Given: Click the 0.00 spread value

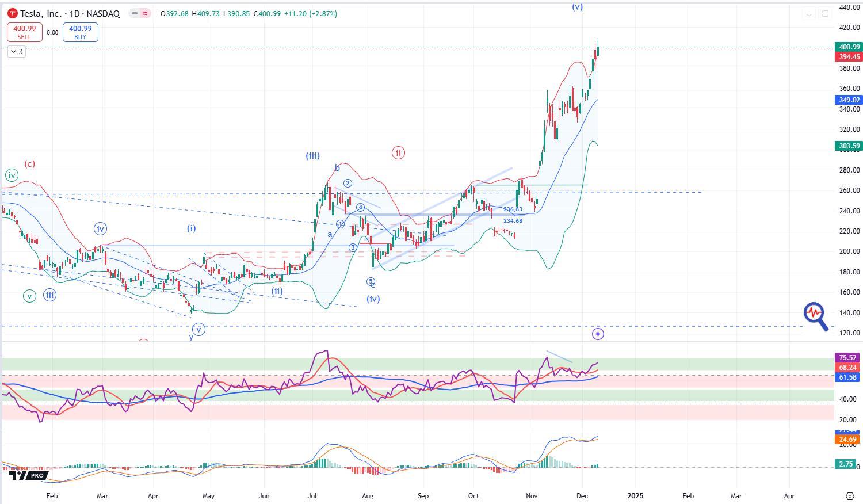Looking at the screenshot, I should click(52, 33).
